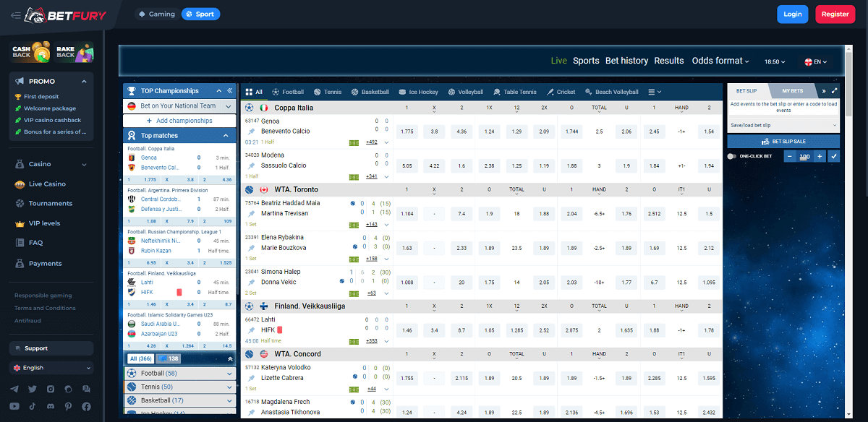Open the Save/load bet slip dropdown
The height and width of the screenshot is (422, 868).
coord(783,126)
